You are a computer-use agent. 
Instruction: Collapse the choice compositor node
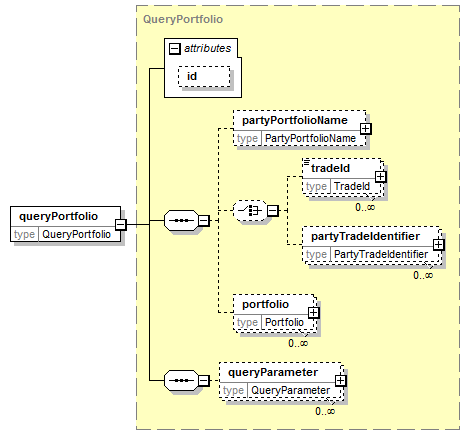[273, 211]
